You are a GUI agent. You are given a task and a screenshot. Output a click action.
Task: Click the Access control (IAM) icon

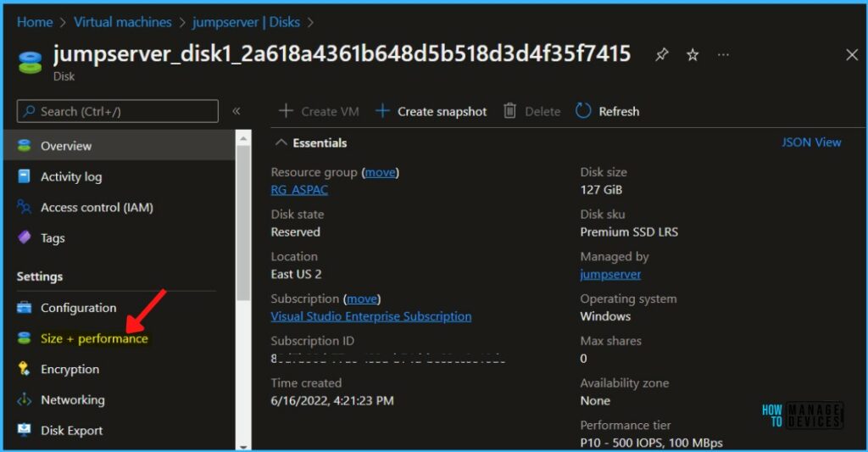tap(24, 207)
